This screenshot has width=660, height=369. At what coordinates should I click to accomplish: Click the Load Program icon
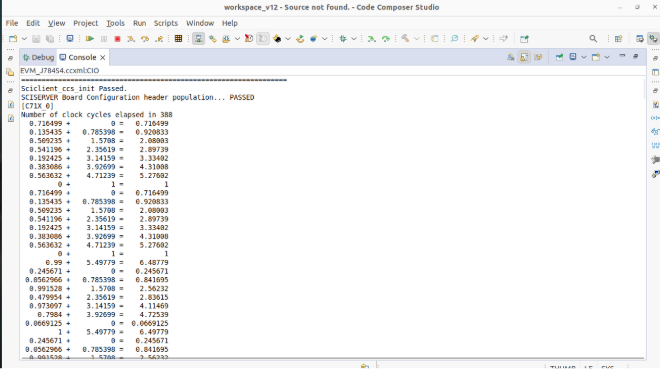[x=226, y=39]
